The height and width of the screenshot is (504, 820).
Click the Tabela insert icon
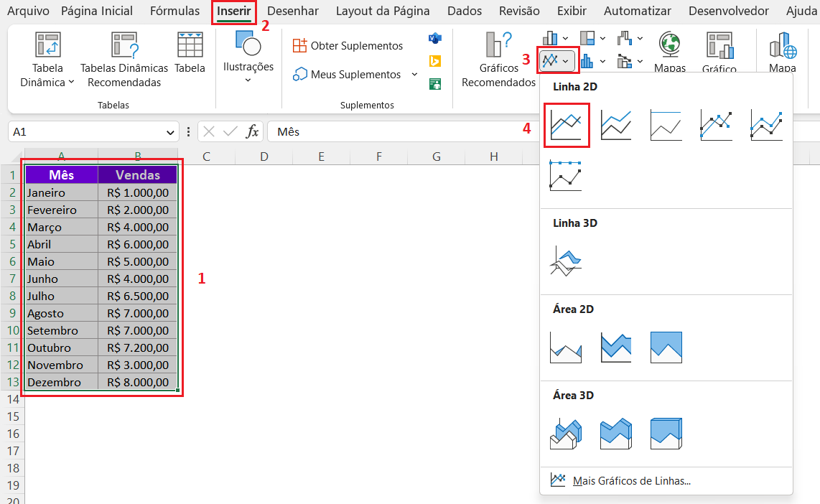pyautogui.click(x=190, y=46)
